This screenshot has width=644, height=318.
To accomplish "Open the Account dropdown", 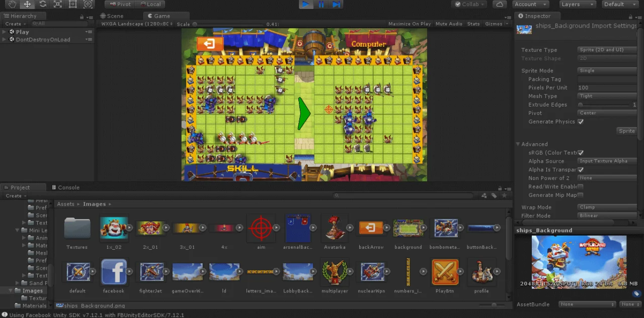I will point(531,4).
